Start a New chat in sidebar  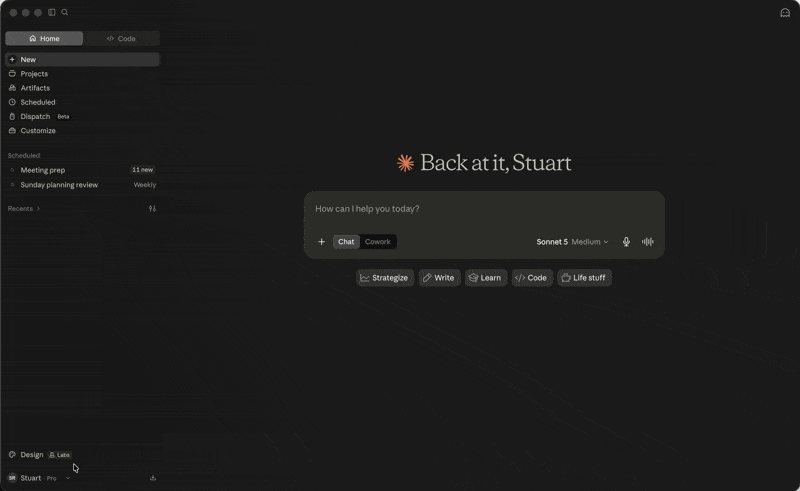pos(82,59)
